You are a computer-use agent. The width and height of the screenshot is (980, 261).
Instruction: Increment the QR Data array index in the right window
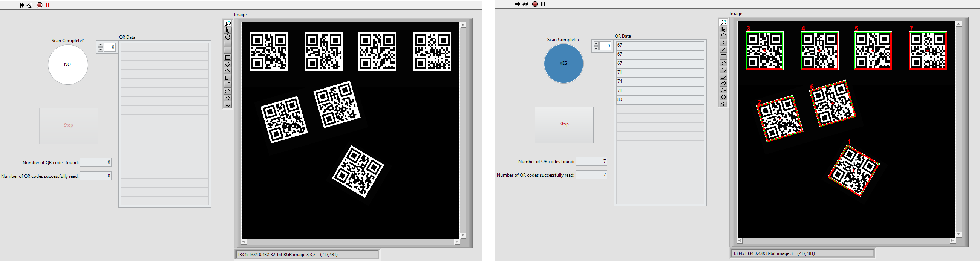596,44
